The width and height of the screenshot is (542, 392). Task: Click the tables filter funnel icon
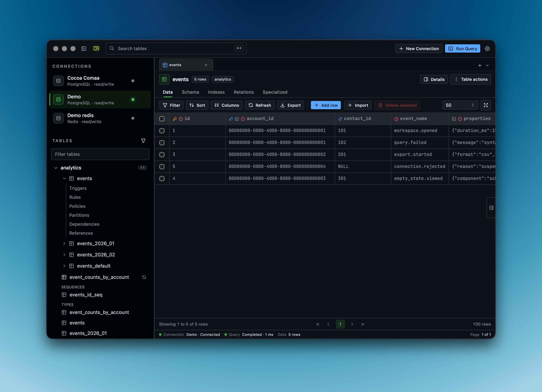[x=143, y=141]
